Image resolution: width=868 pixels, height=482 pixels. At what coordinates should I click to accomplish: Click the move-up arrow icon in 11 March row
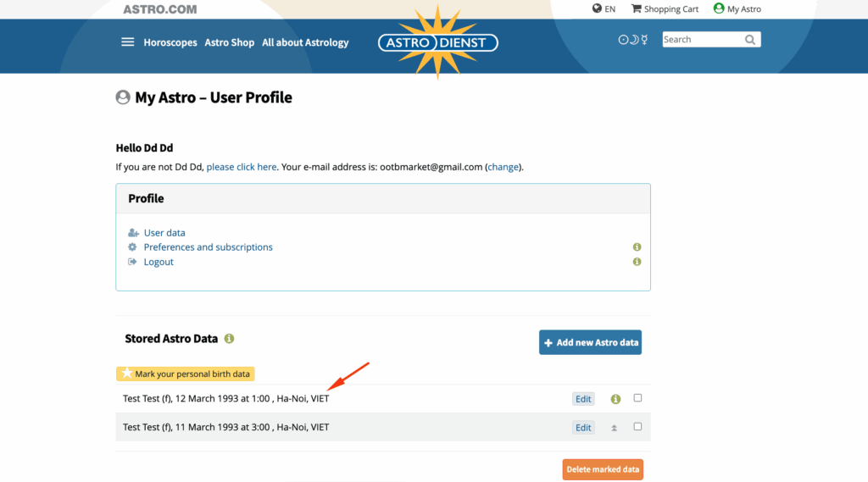click(x=614, y=428)
